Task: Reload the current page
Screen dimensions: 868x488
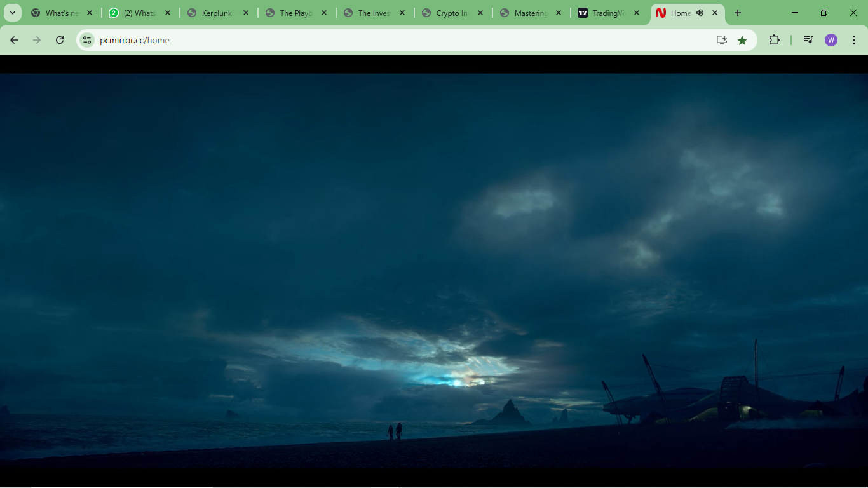Action: click(x=60, y=40)
